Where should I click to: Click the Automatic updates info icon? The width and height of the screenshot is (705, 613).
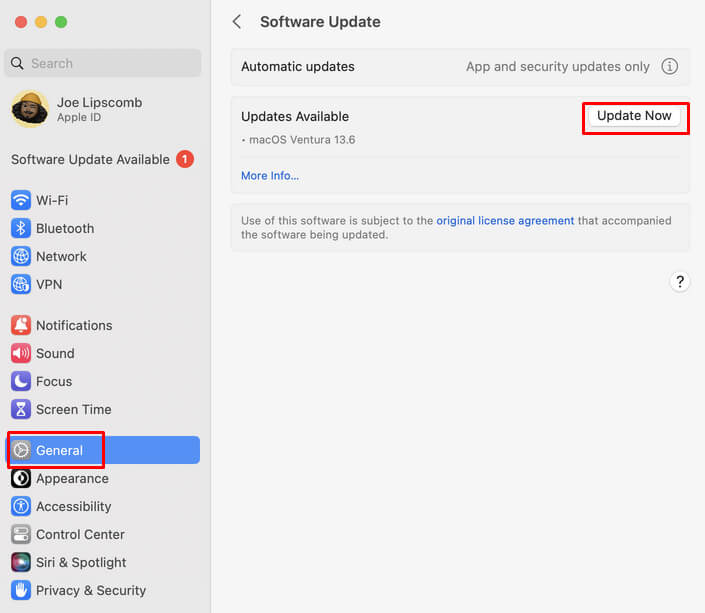[670, 67]
